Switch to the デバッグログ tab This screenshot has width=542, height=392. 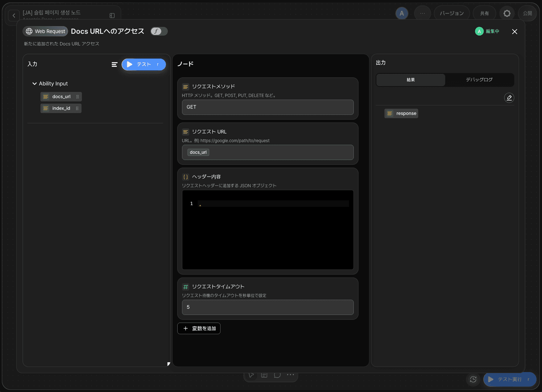coord(479,80)
